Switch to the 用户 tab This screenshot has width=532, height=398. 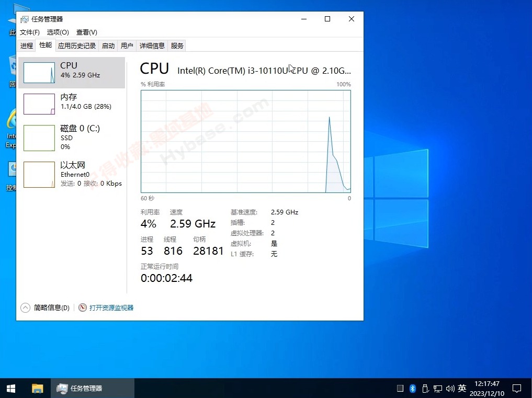pyautogui.click(x=127, y=46)
